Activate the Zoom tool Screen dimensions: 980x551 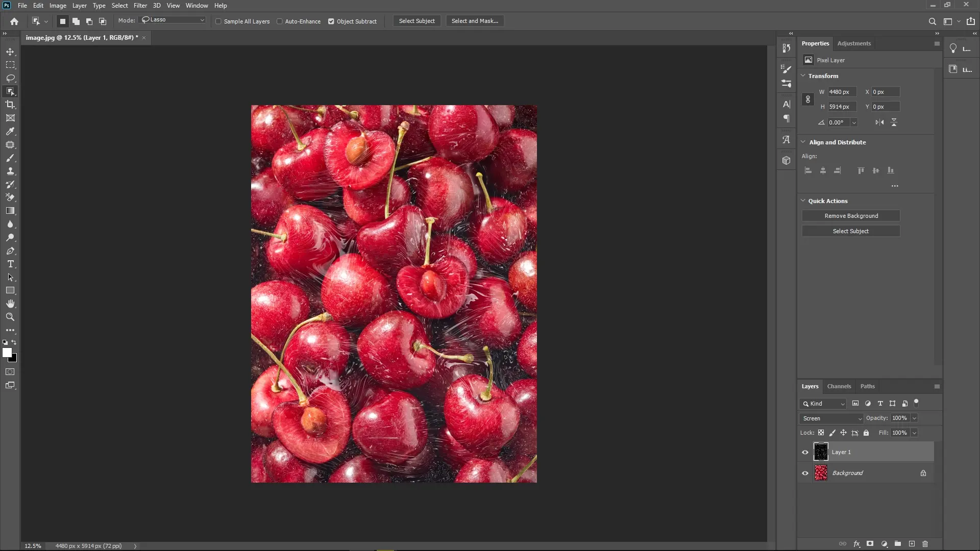(x=10, y=317)
